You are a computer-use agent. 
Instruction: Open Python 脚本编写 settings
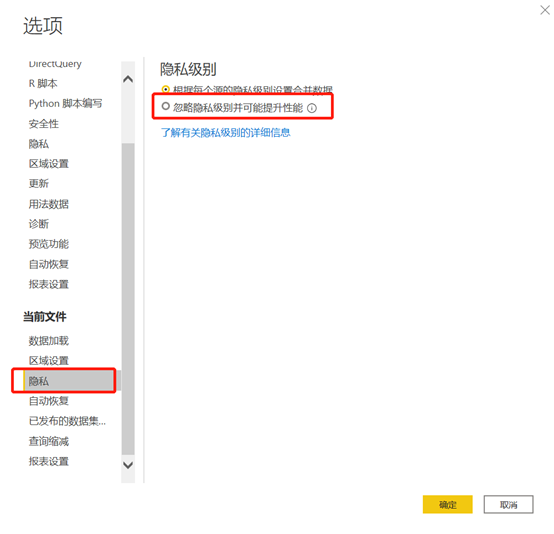click(x=65, y=104)
